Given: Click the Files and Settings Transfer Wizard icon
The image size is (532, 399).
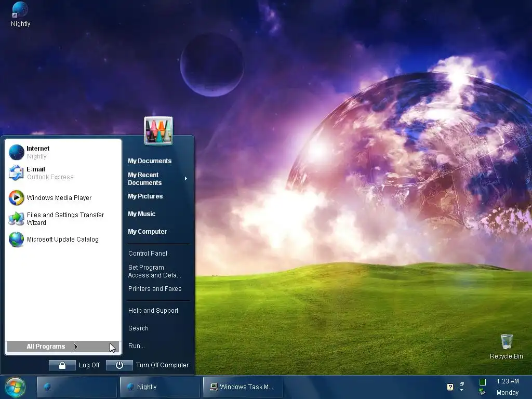Looking at the screenshot, I should tap(16, 219).
